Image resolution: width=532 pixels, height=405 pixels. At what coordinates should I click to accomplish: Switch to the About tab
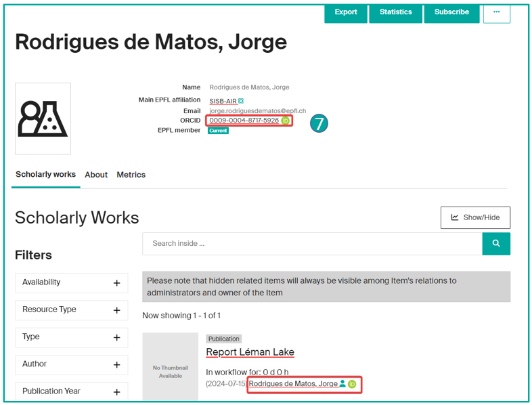pos(96,175)
